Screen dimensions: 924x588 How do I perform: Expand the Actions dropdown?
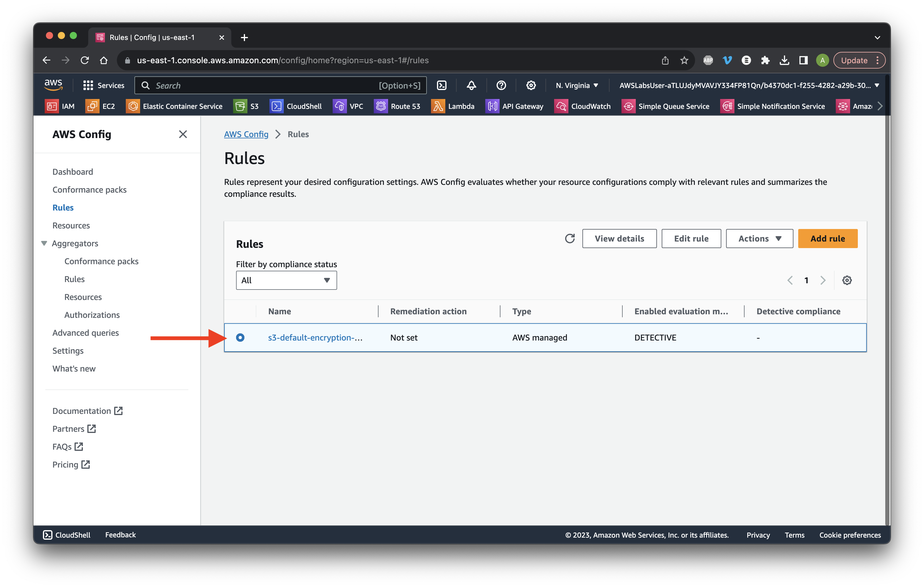pyautogui.click(x=759, y=238)
